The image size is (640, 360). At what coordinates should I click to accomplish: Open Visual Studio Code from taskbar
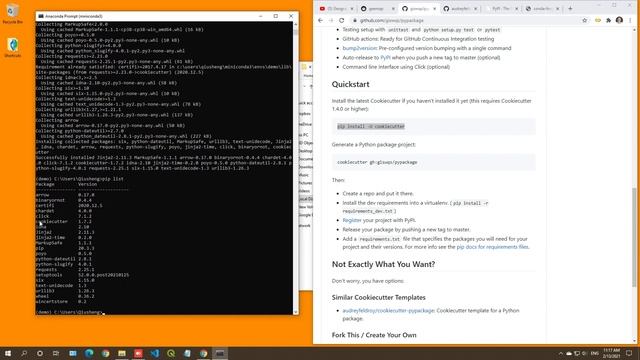click(155, 353)
